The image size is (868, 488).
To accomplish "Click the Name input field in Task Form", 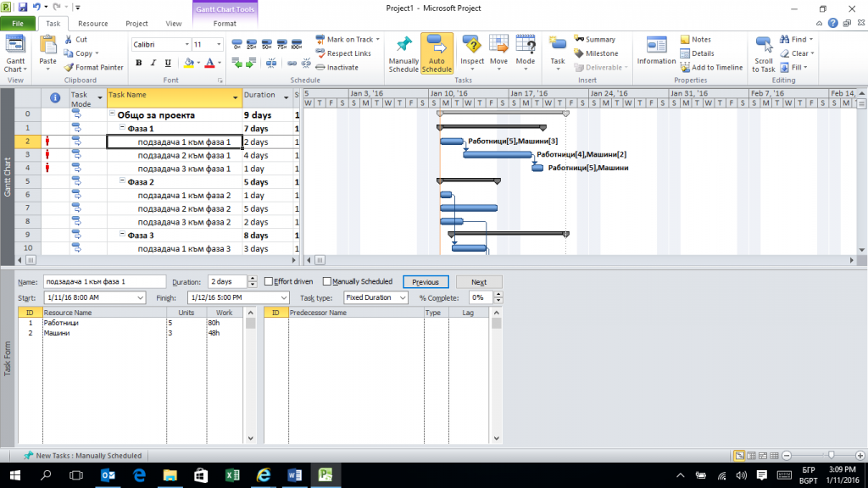I will pos(104,282).
